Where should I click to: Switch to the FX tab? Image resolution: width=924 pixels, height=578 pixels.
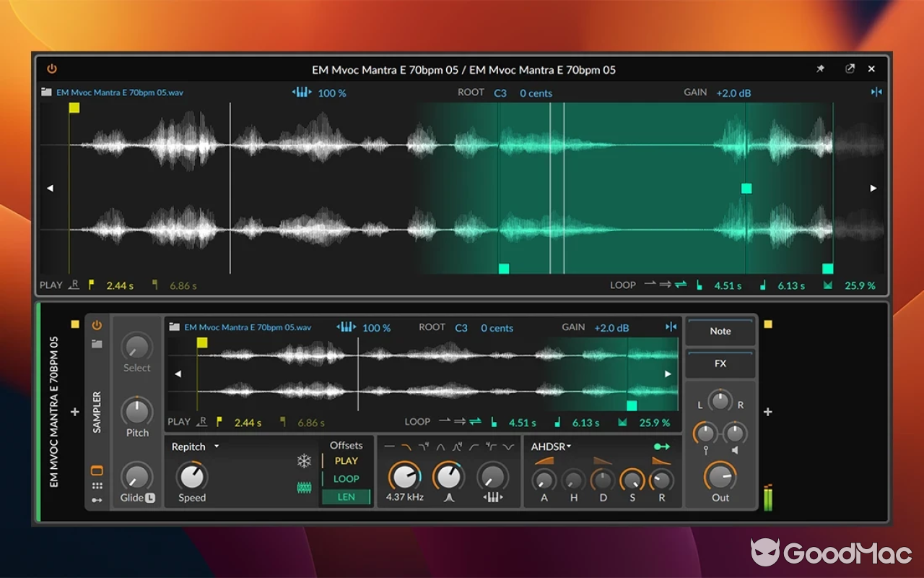(x=720, y=363)
